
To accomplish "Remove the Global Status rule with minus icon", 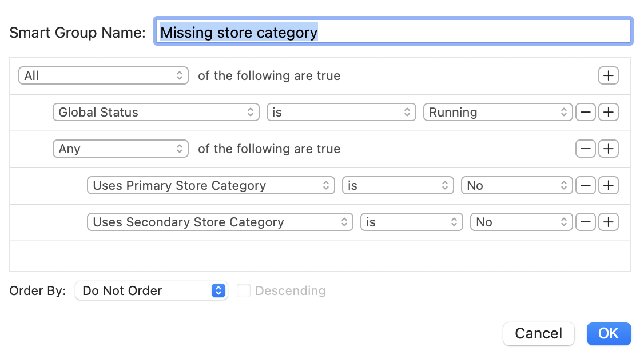I will [x=585, y=112].
